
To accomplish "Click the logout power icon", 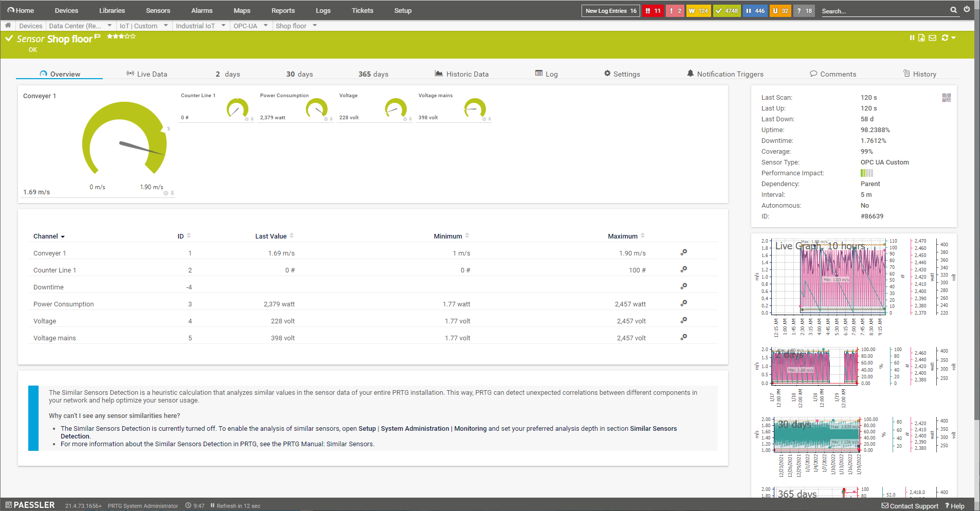I will [x=967, y=9].
